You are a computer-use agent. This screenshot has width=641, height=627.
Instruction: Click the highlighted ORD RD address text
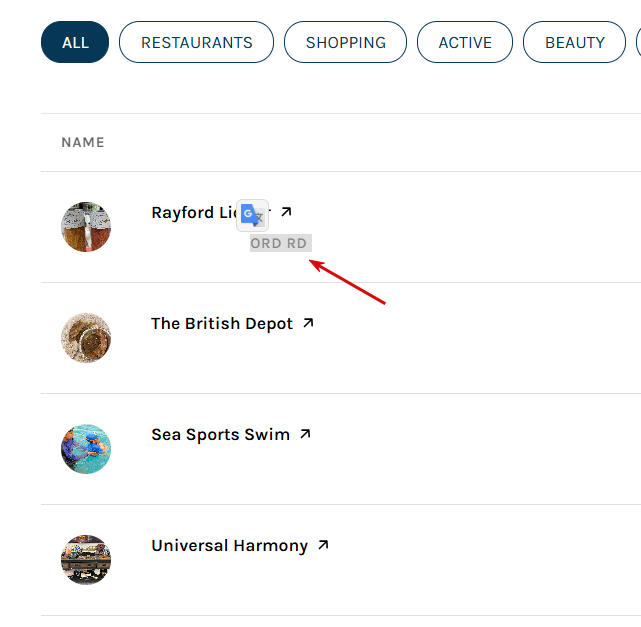(281, 243)
